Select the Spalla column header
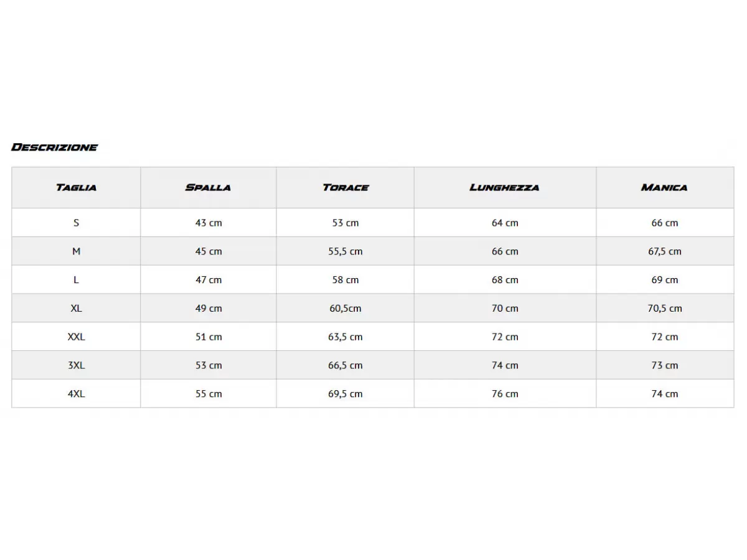 (208, 187)
